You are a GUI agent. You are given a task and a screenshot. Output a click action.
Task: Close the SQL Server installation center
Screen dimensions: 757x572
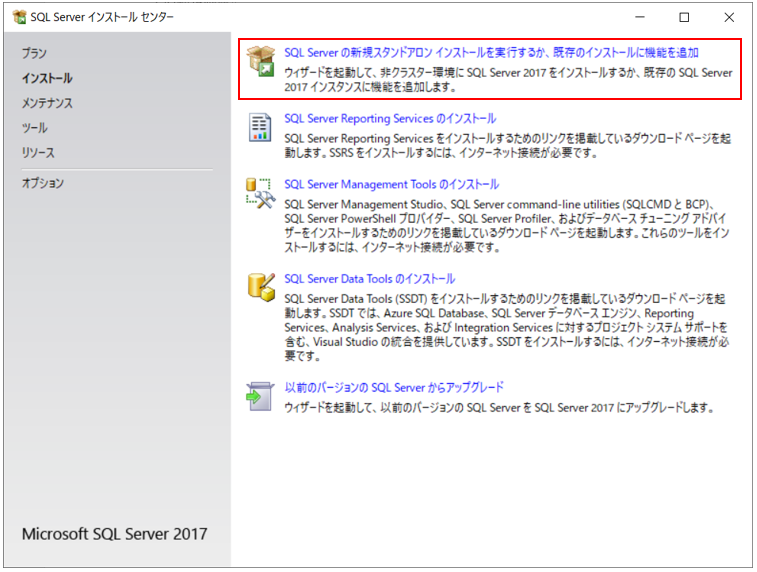[x=729, y=17]
